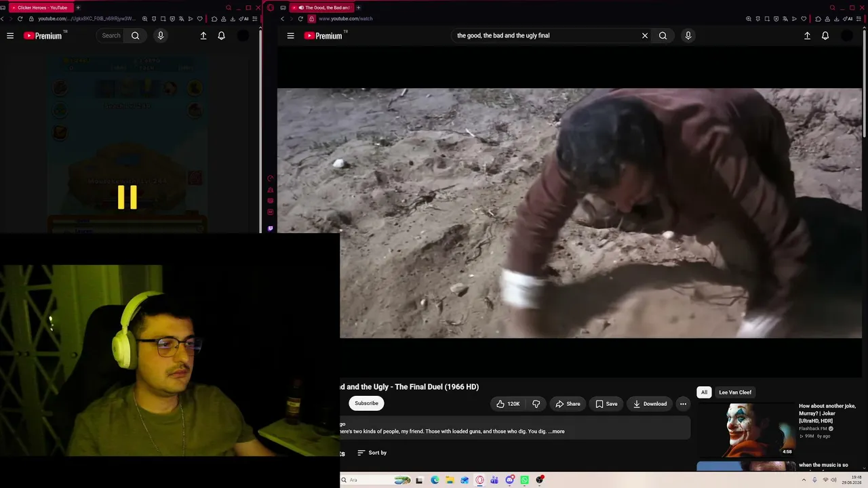The width and height of the screenshot is (868, 488).
Task: Open YouTube guide menu in right window
Action: coord(290,36)
